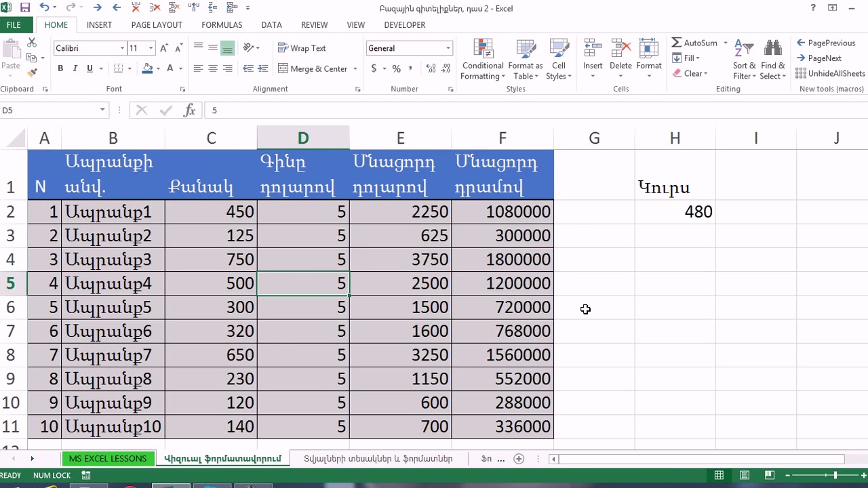Open Conditional Formatting menu
Image resolution: width=868 pixels, height=488 pixels.
pos(483,60)
